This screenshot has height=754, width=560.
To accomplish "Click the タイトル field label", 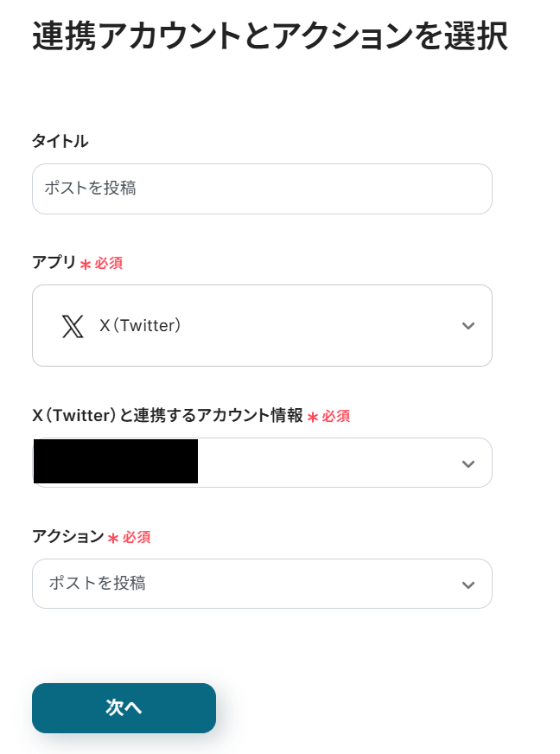I will point(60,141).
